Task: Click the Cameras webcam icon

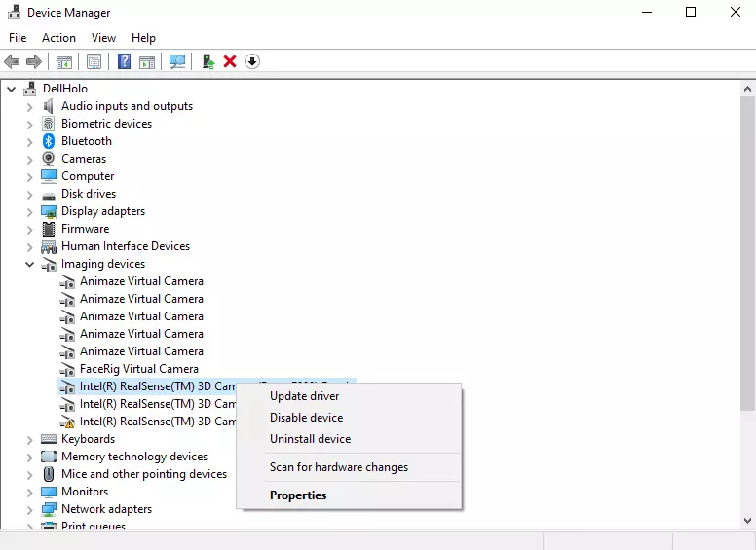Action: [48, 159]
